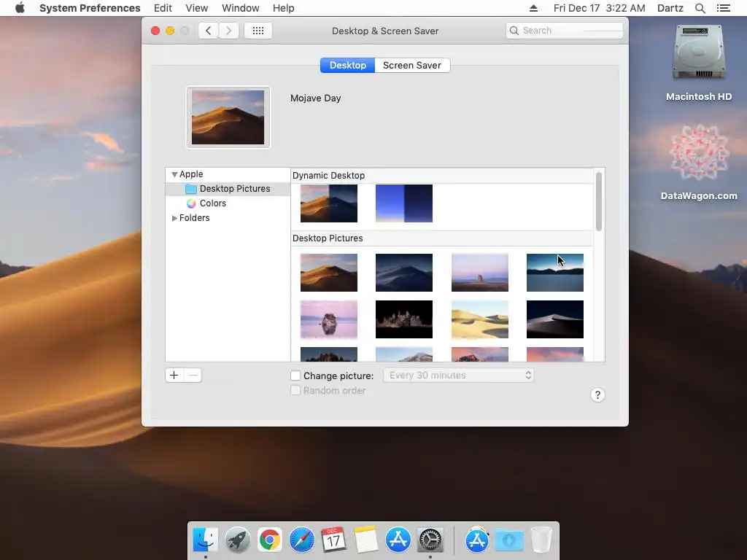747x560 pixels.
Task: Launch Google Chrome from the Dock
Action: point(270,540)
